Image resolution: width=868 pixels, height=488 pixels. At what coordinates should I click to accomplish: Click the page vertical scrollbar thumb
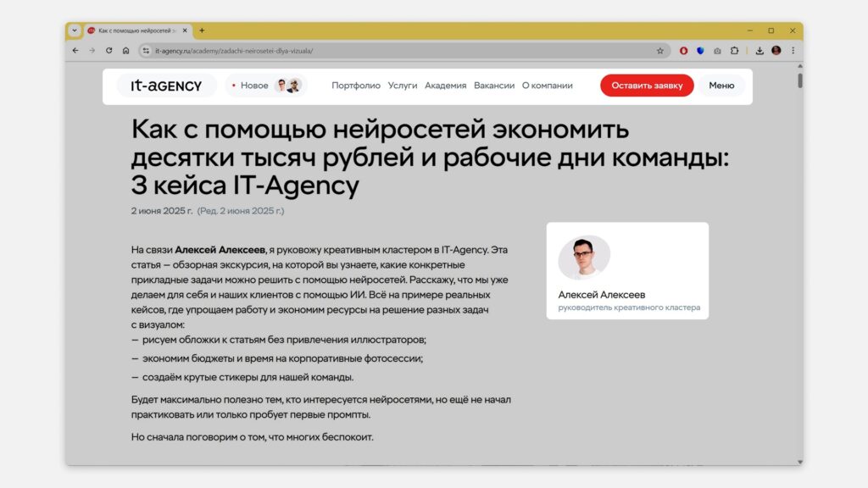800,80
